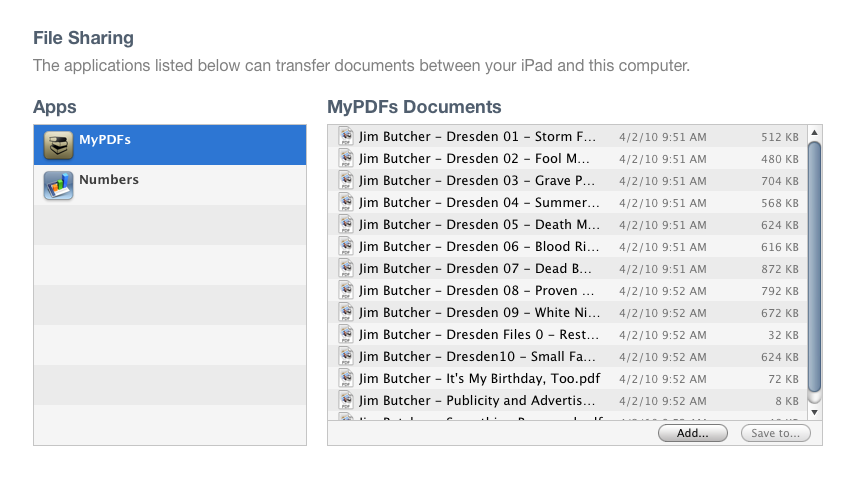Click the 704 KB size value
The width and height of the screenshot is (853, 484).
click(x=780, y=181)
